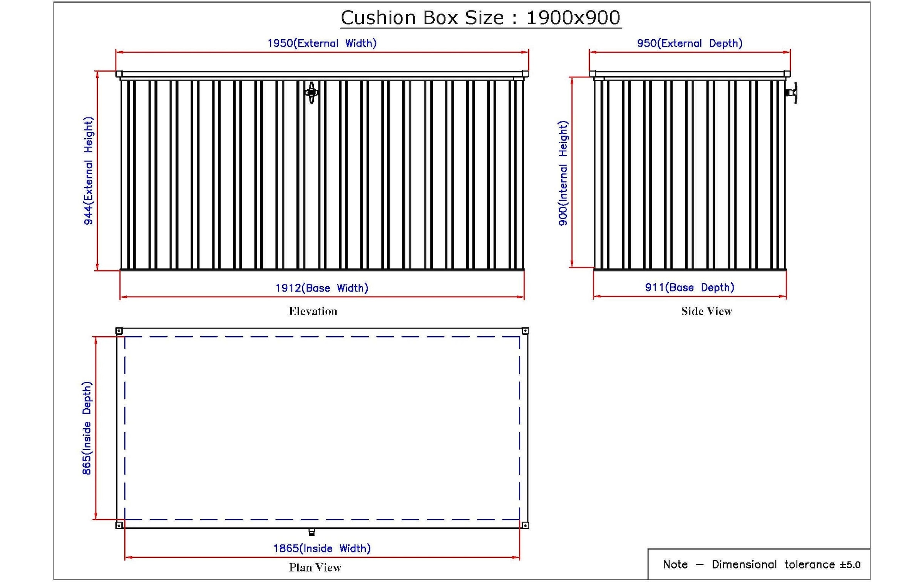Click the 944 (External Height) dimension text
The height and width of the screenshot is (582, 924).
(x=88, y=171)
